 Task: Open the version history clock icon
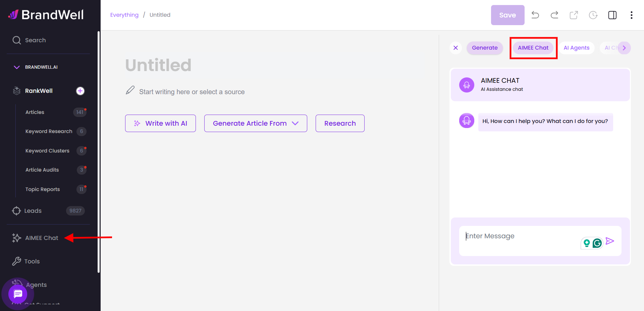593,15
